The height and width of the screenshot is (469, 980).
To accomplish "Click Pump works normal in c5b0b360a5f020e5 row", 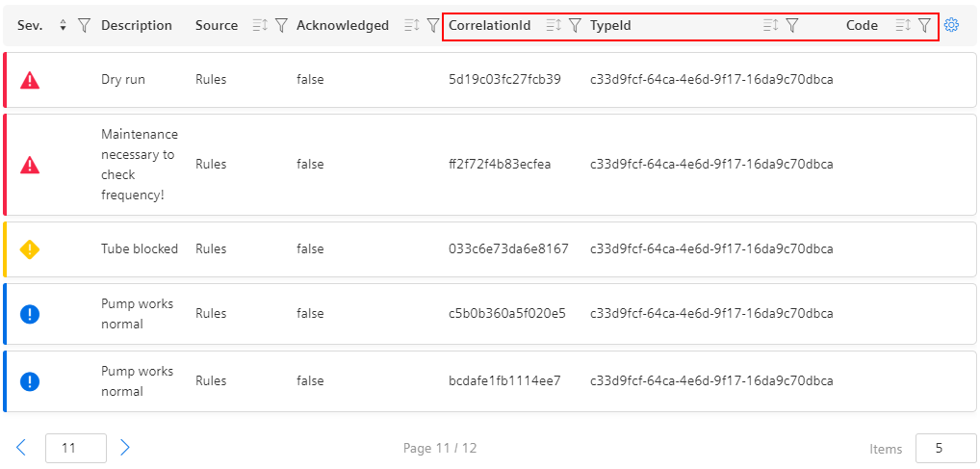I will [x=138, y=313].
